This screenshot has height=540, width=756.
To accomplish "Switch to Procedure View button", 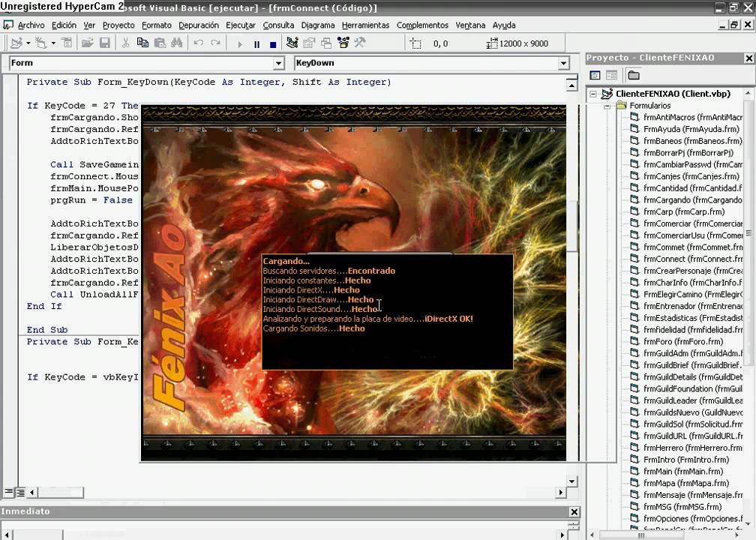I will tap(9, 492).
